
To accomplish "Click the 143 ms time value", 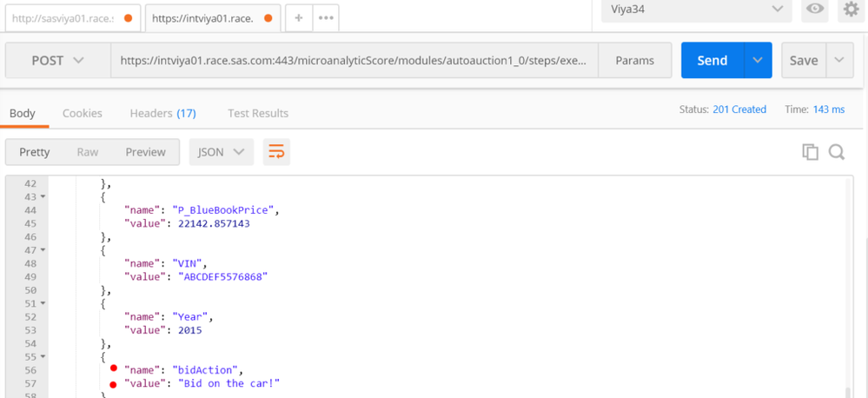I will [829, 109].
